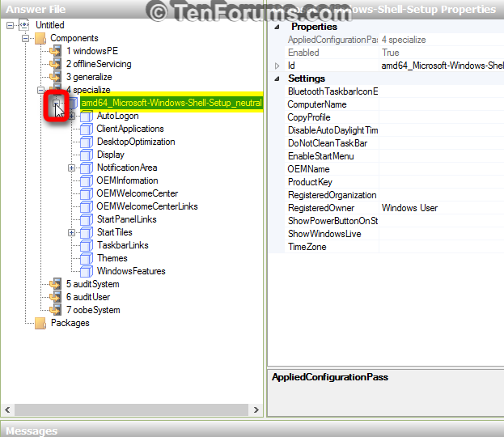Click the 1 windowsPE pass icon
Image resolution: width=504 pixels, height=437 pixels.
[55, 51]
